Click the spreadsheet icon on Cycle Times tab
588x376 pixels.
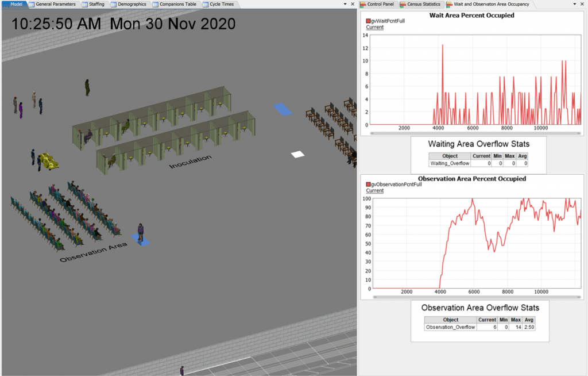click(204, 3)
